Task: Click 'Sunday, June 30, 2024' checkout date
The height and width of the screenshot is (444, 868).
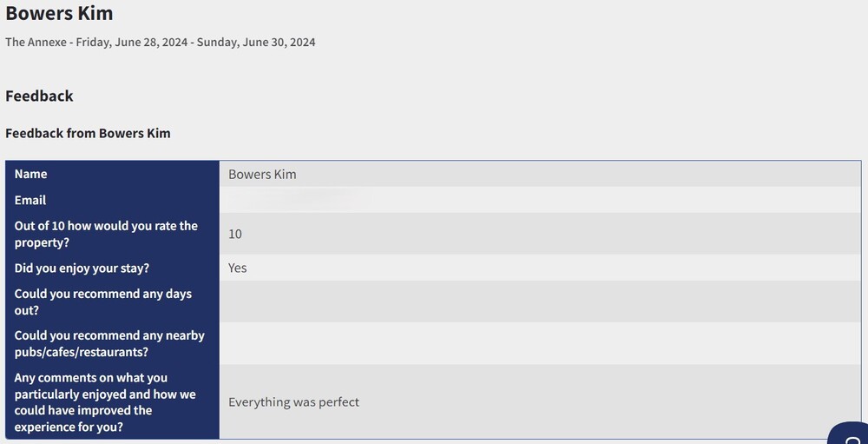Action: pyautogui.click(x=256, y=42)
